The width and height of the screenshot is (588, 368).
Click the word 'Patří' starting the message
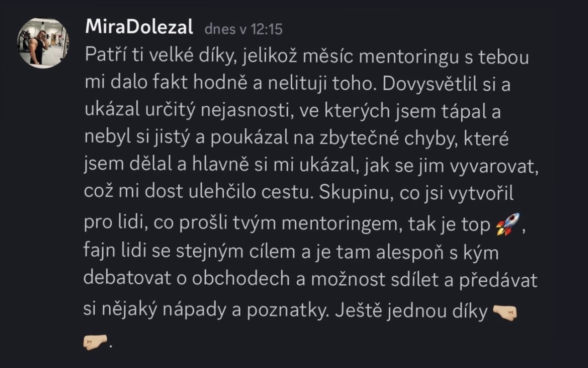(x=101, y=59)
